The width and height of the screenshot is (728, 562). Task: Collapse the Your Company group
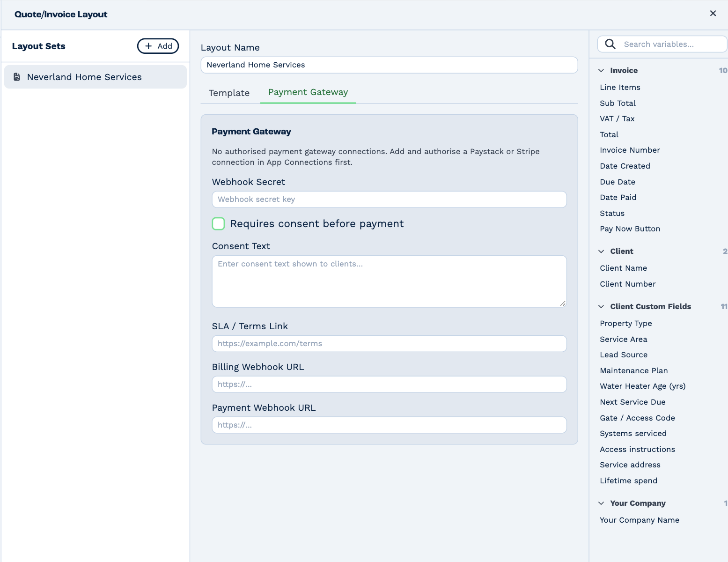click(601, 503)
